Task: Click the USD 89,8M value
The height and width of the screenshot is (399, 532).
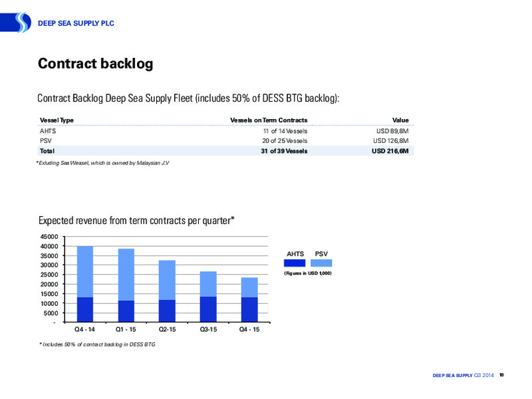Action: [x=392, y=131]
